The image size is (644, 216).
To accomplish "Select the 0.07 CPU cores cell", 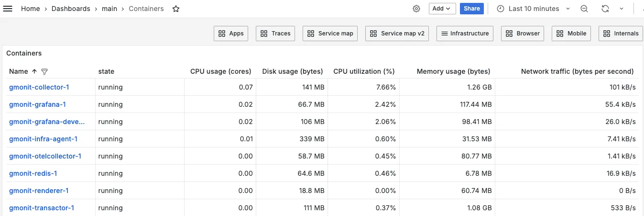I will [x=220, y=87].
